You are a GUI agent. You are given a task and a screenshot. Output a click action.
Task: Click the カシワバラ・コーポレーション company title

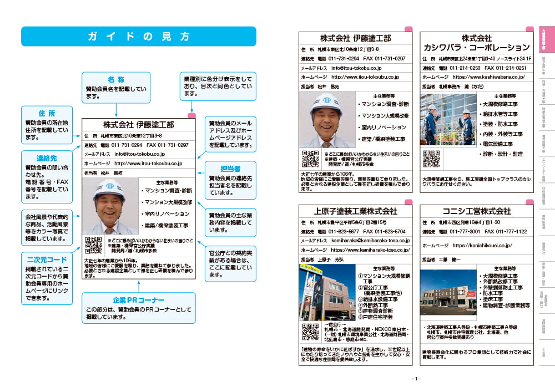tap(476, 43)
